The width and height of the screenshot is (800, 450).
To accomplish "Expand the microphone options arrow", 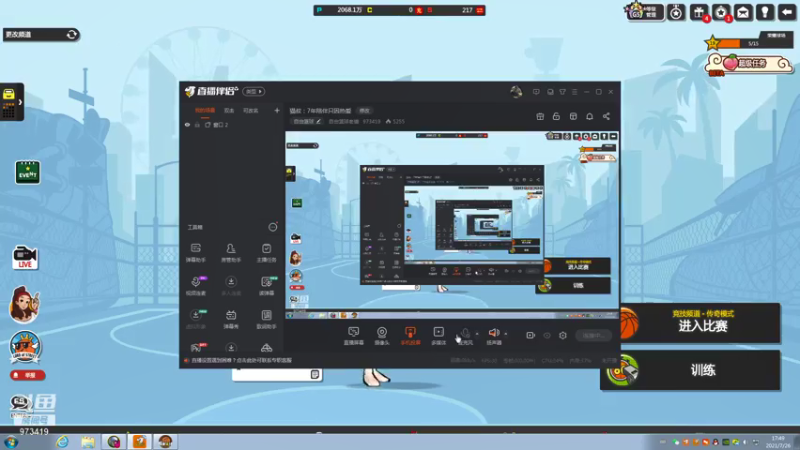I will tap(477, 334).
